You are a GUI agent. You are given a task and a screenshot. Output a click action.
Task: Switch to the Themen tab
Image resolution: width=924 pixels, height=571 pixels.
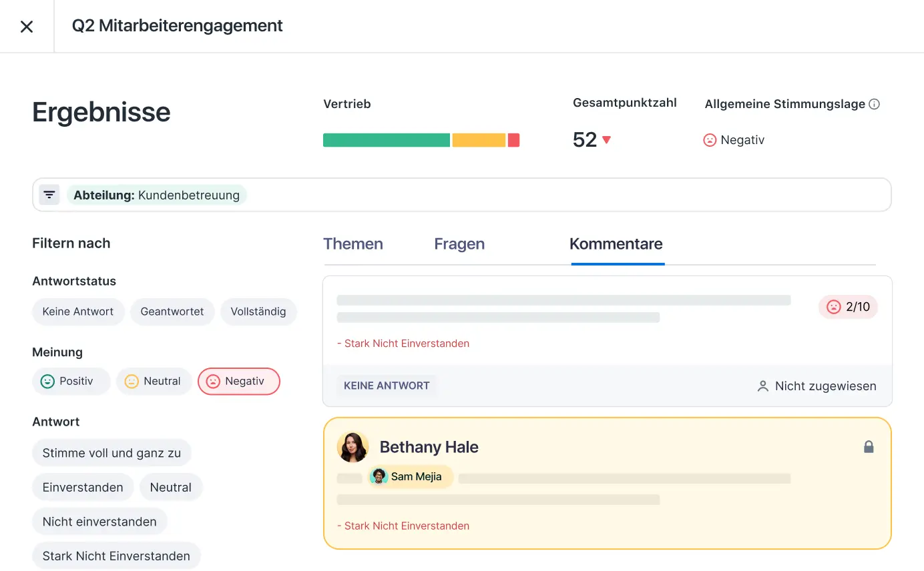[x=353, y=244]
